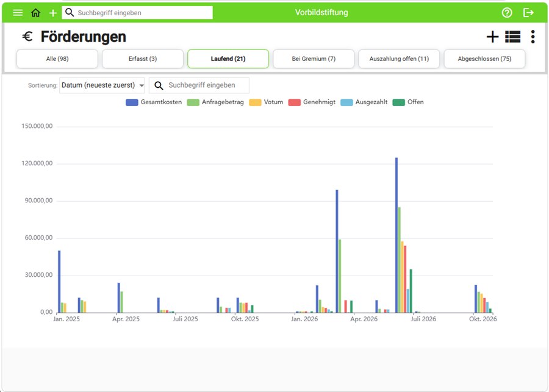Toggle Gesamtkosten legend swatch

[x=132, y=102]
